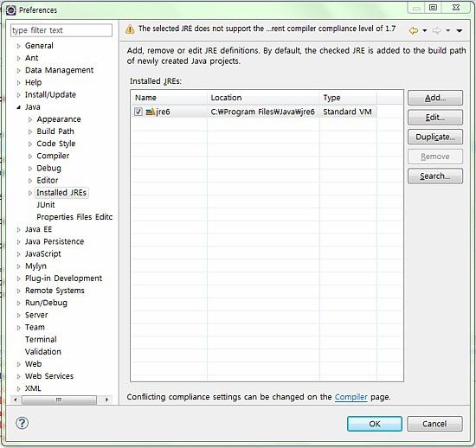The height and width of the screenshot is (448, 476).
Task: Expand the Code Style node
Action: click(x=30, y=144)
